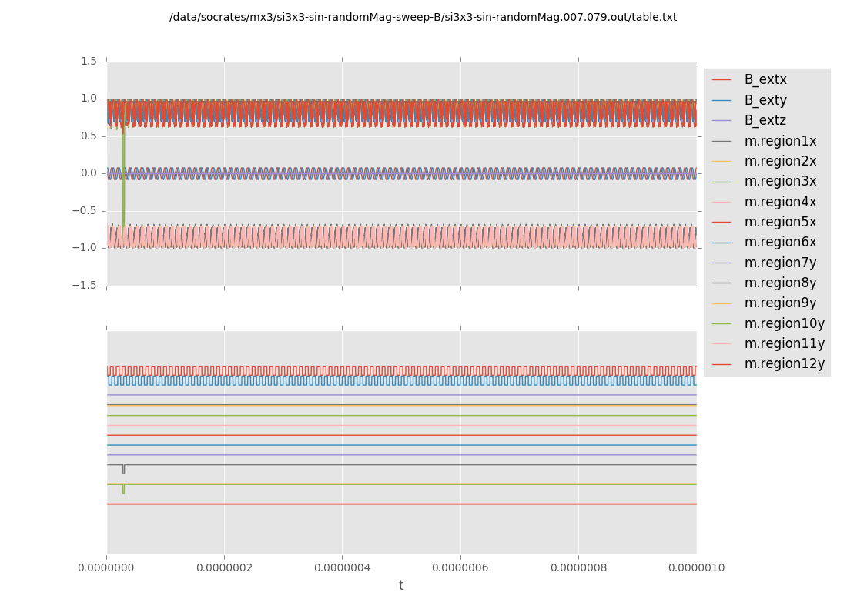
Task: Click the m.region5x legend entry
Action: [780, 222]
